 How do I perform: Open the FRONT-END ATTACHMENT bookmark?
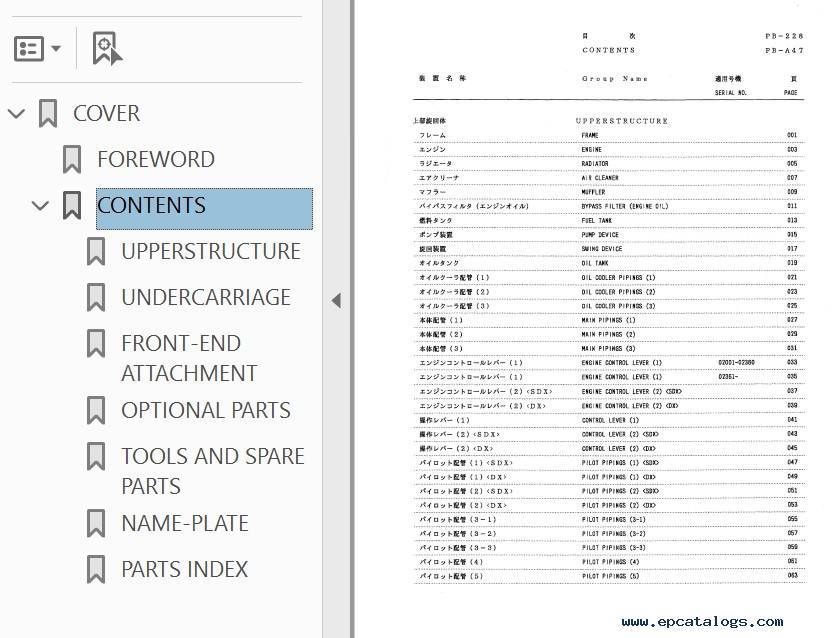(189, 358)
